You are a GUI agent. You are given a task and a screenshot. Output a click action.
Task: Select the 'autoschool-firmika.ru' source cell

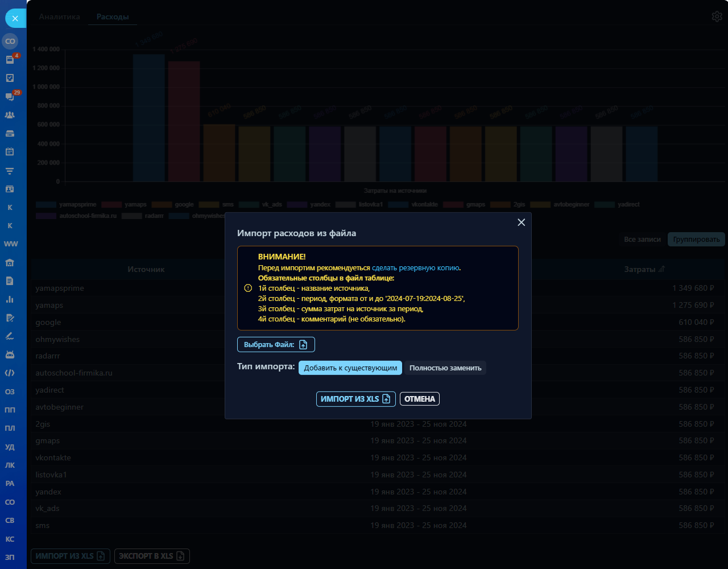point(74,373)
